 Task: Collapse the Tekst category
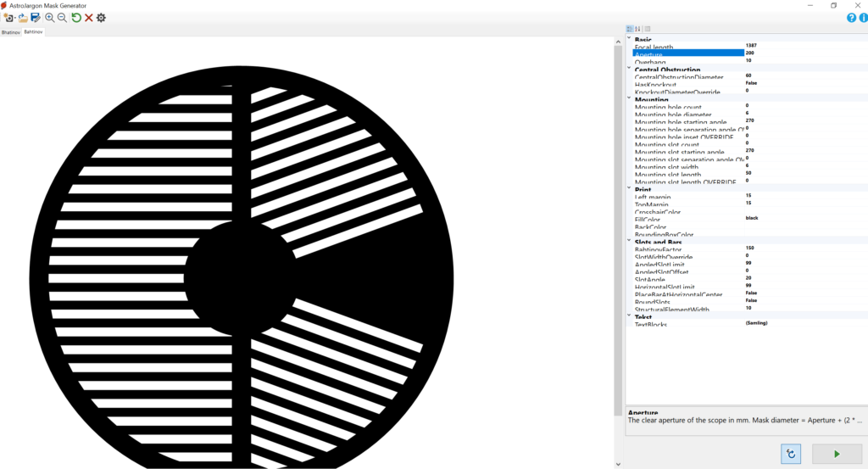[629, 315]
